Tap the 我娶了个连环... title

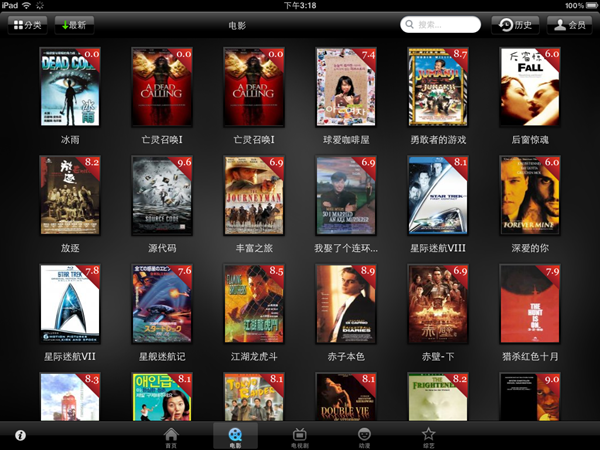[x=346, y=248]
